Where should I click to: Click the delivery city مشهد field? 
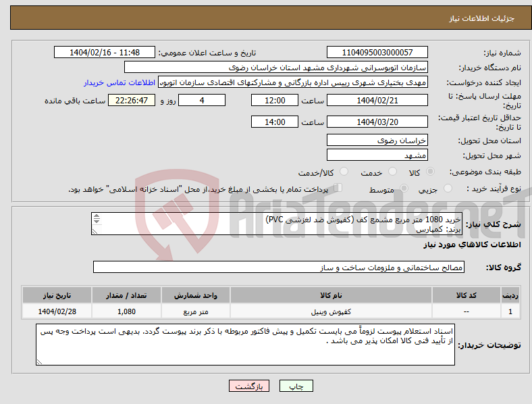point(377,155)
